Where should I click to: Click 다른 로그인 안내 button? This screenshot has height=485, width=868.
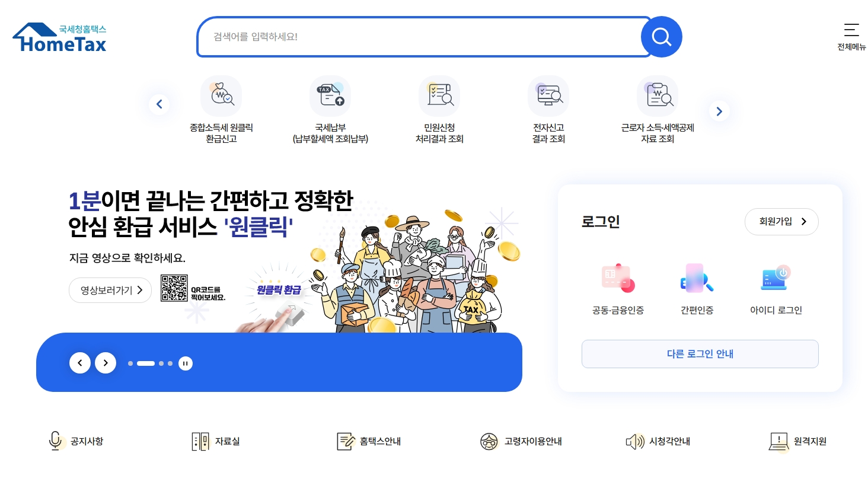[700, 354]
